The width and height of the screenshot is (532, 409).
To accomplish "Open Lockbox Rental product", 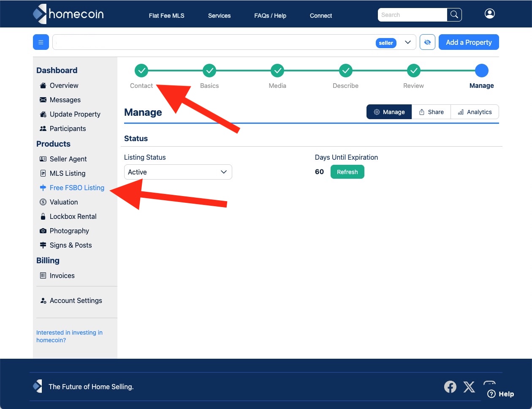I will click(x=68, y=216).
